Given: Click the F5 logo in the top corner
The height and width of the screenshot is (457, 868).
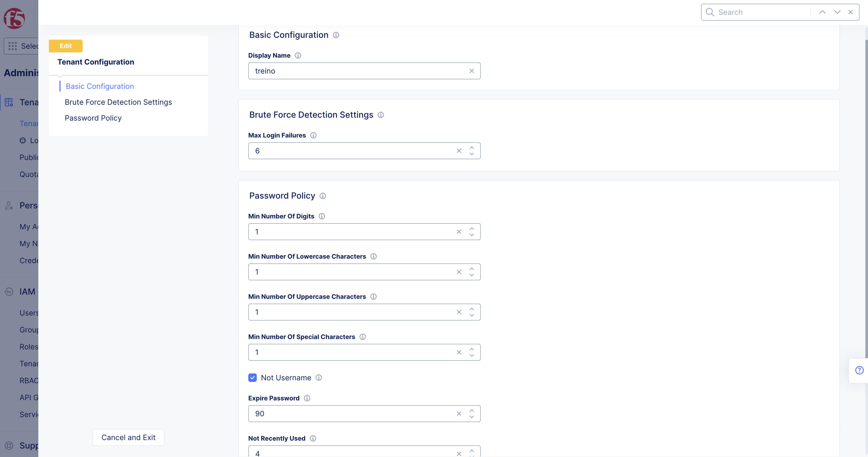Looking at the screenshot, I should tap(14, 19).
